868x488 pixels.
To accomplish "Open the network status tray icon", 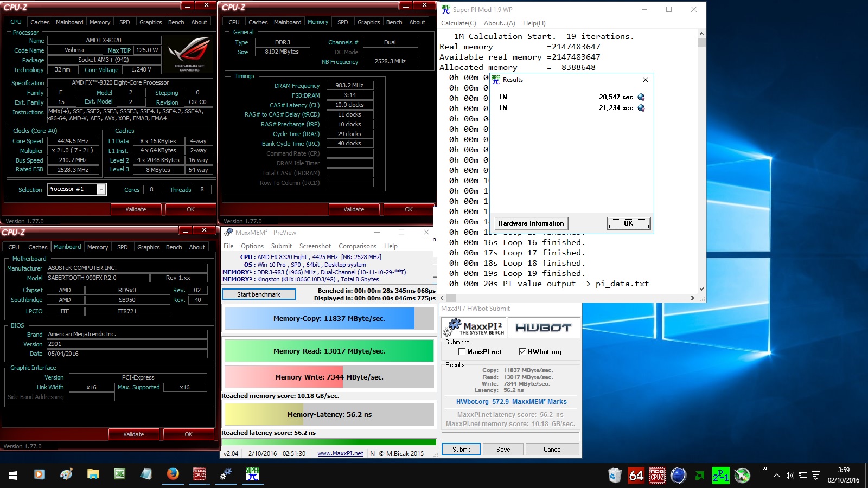I will point(802,476).
